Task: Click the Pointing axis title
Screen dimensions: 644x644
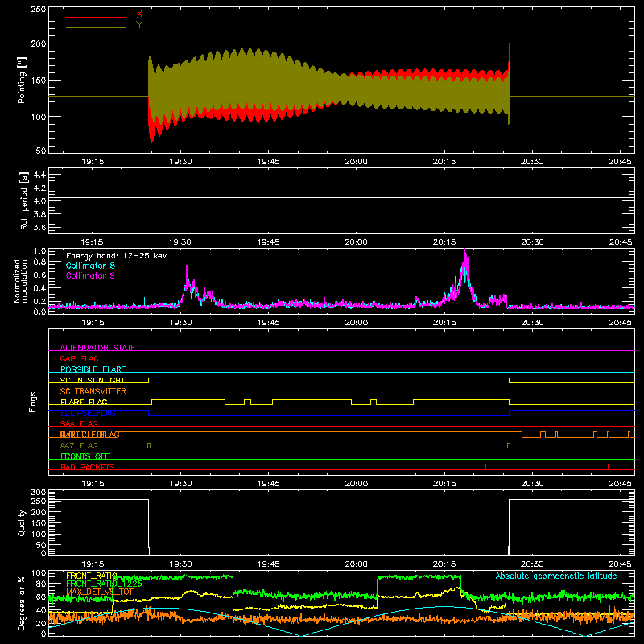Action: coord(22,80)
